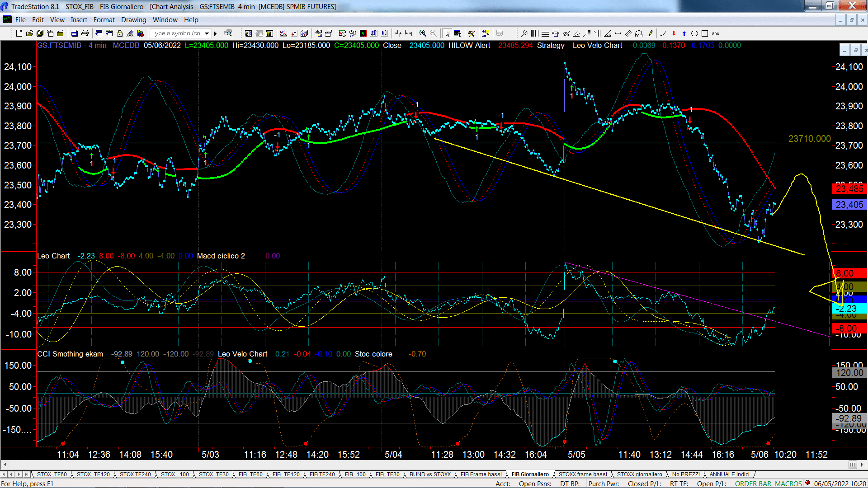Click the zoom out magnifier icon

[x=433, y=33]
